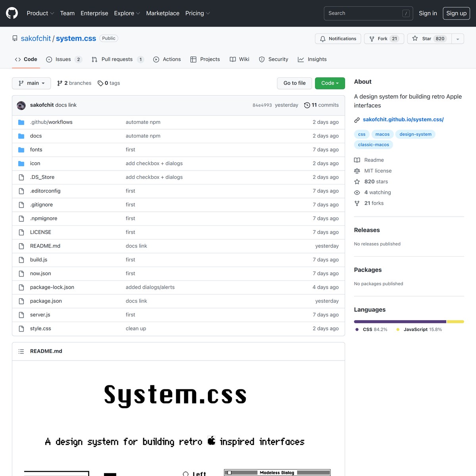Click the Go to file button

pyautogui.click(x=294, y=83)
